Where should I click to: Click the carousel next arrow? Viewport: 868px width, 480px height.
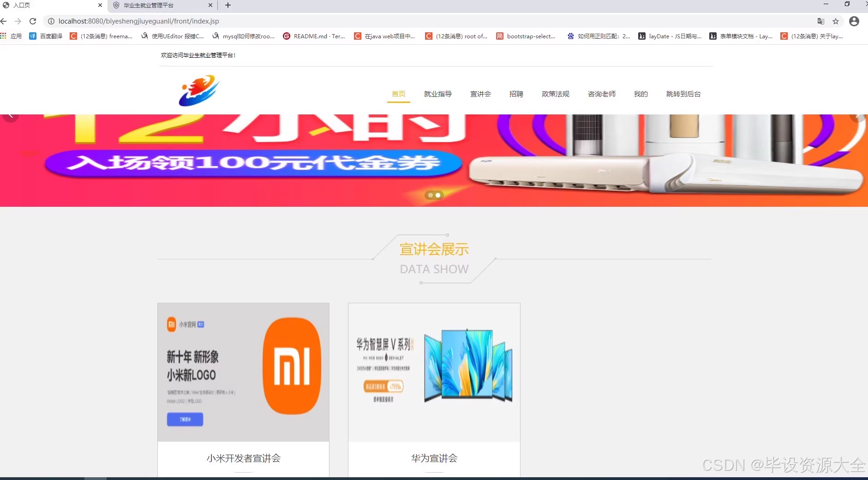coord(858,117)
